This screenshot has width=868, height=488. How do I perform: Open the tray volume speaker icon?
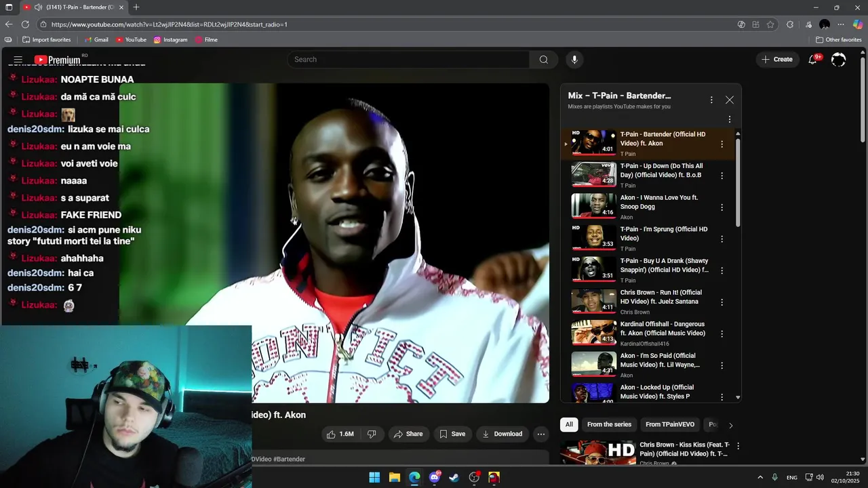(820, 477)
